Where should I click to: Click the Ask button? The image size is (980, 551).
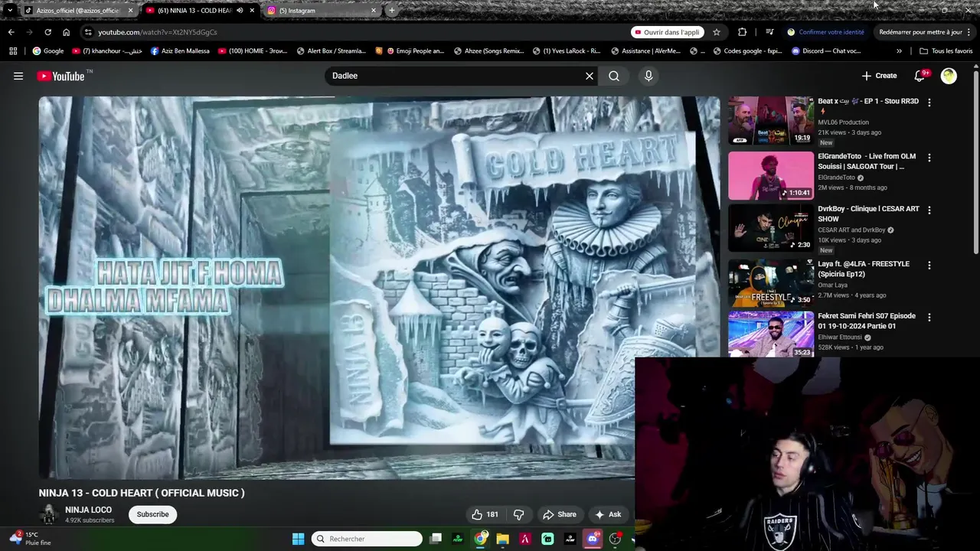click(608, 514)
